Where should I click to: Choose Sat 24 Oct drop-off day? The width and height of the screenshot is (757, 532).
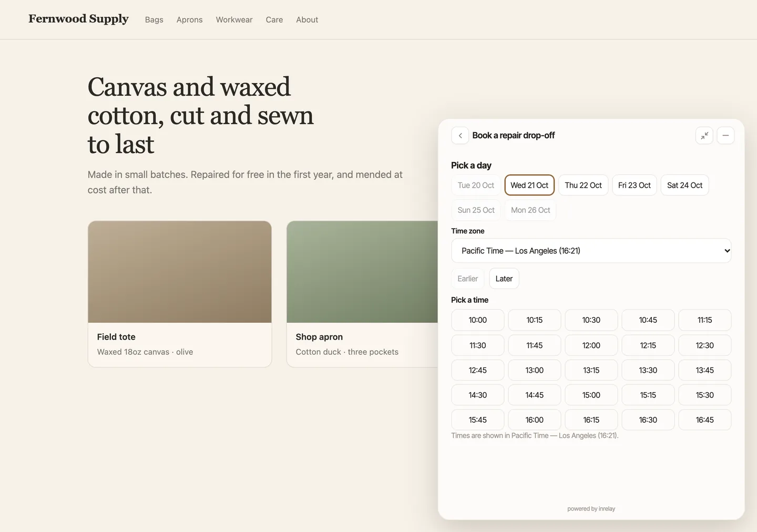(x=684, y=185)
